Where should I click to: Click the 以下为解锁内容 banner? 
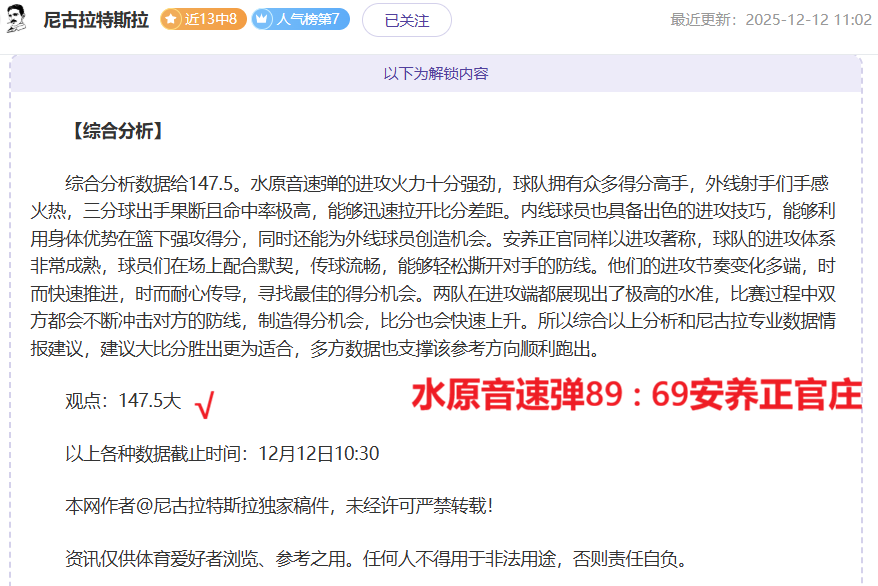tap(436, 74)
